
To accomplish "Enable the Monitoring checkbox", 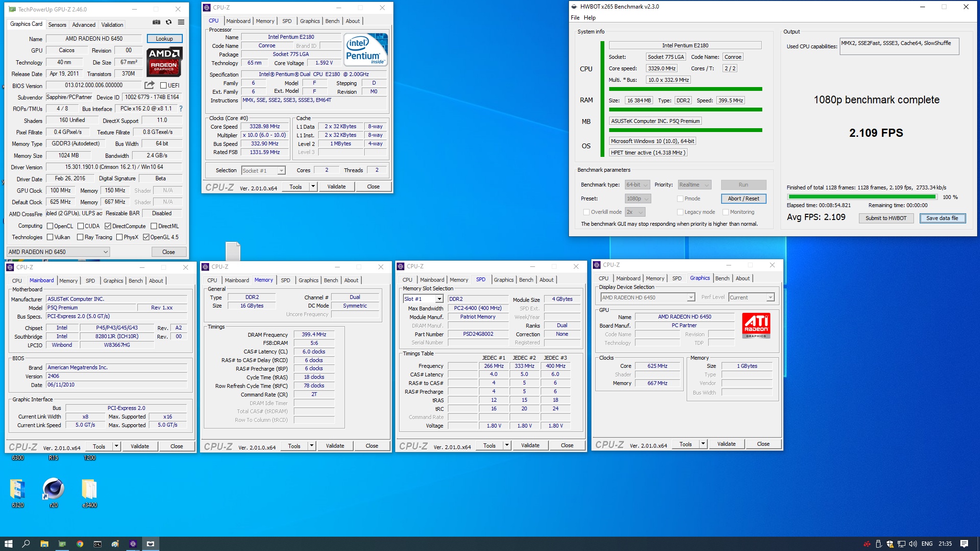I will click(725, 212).
